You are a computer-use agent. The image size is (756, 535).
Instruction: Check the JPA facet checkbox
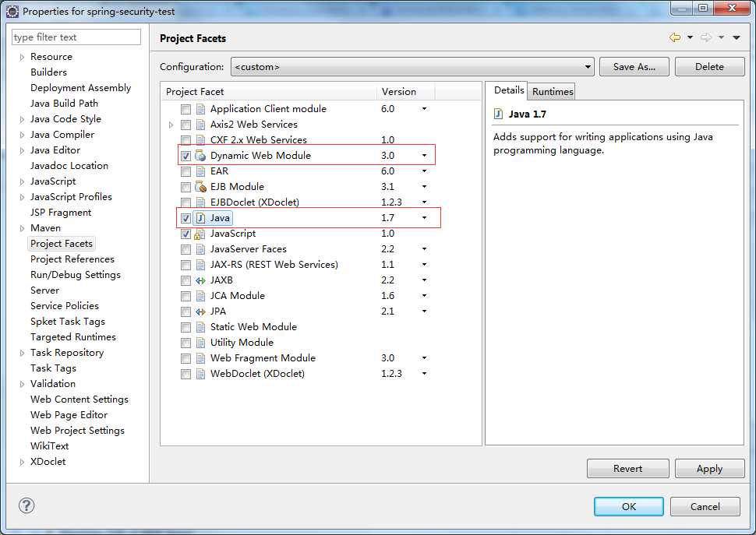pyautogui.click(x=185, y=311)
